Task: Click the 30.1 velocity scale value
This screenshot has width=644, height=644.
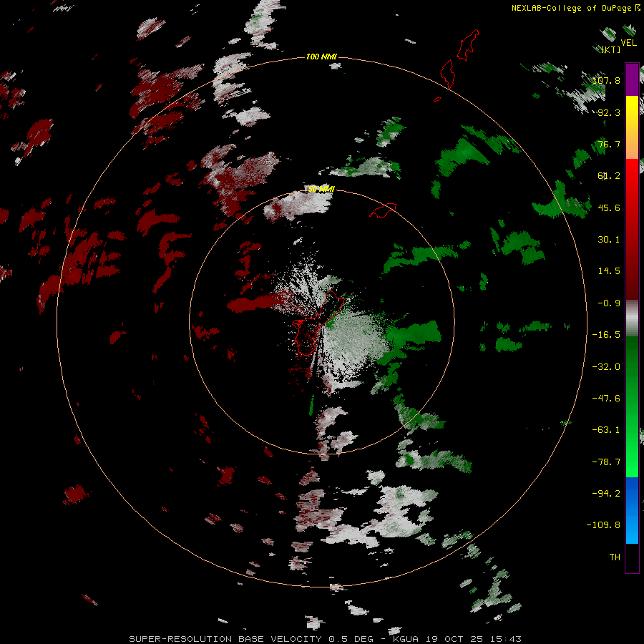Action: pos(609,239)
